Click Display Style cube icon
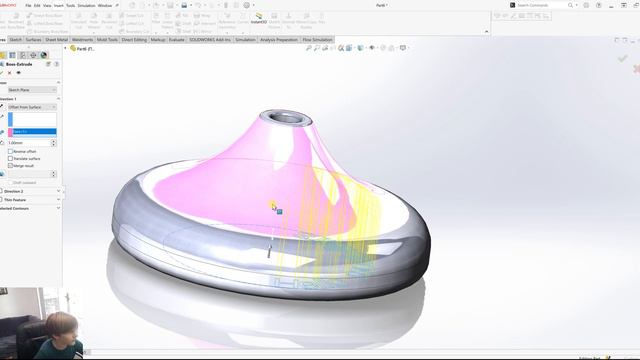640x360 pixels. click(x=360, y=48)
